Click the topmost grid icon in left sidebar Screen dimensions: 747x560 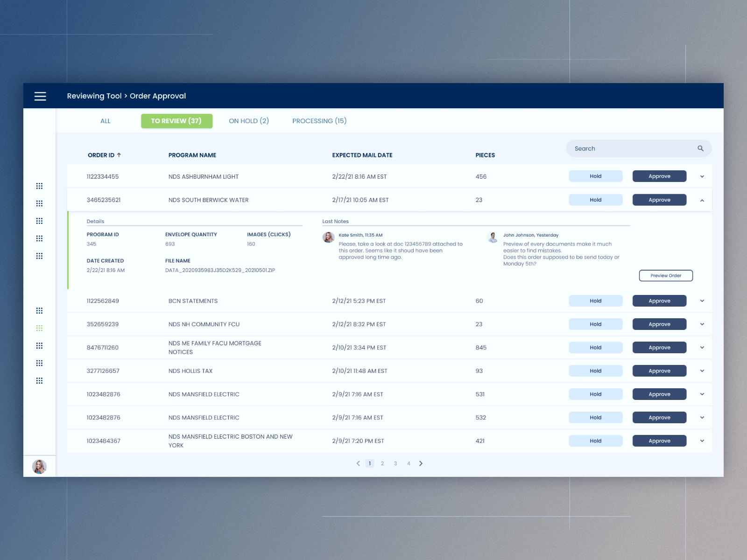point(39,185)
